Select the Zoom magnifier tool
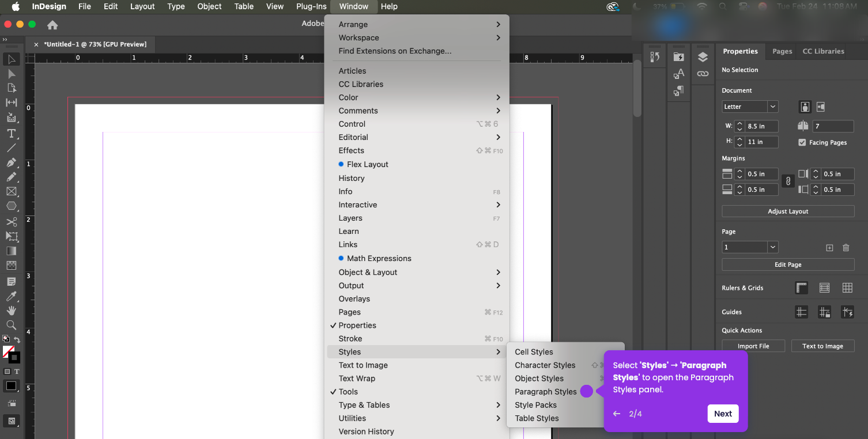Screen dimensions: 868x439 coord(12,325)
